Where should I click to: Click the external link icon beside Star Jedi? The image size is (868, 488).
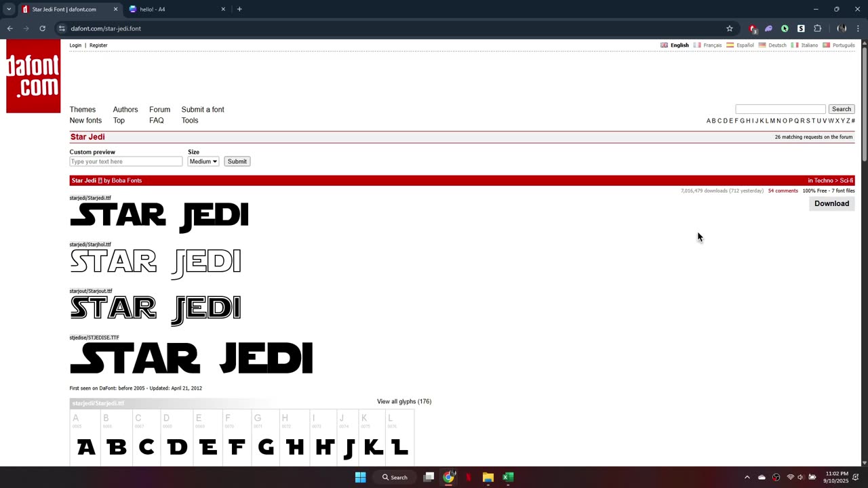pyautogui.click(x=100, y=180)
